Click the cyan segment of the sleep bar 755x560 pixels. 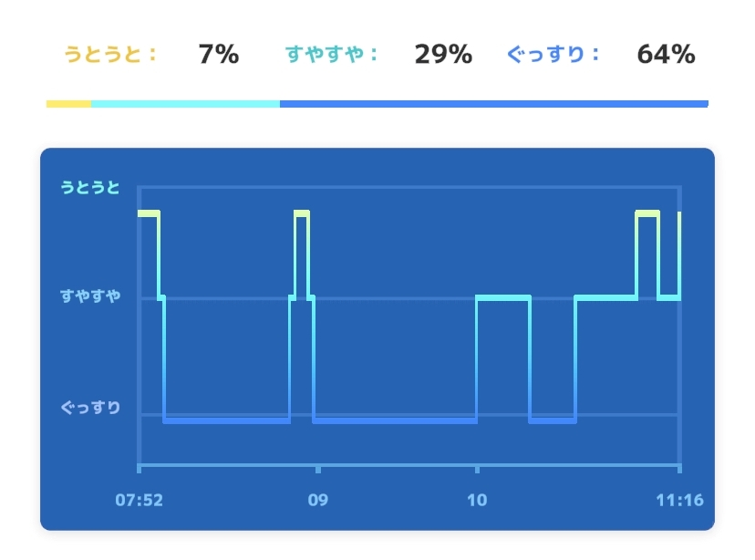[x=185, y=104]
